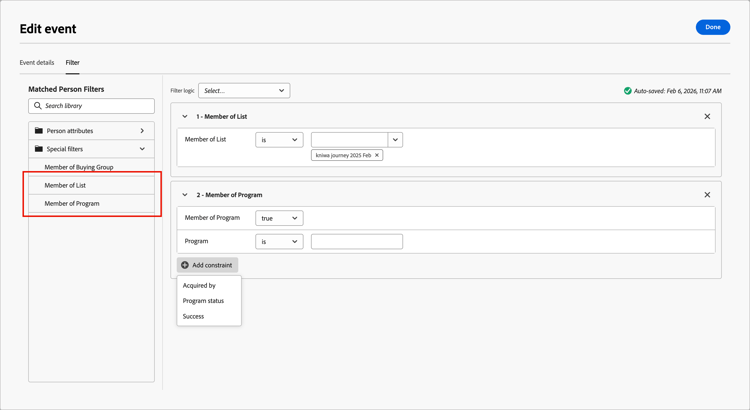
Task: Remove the Member of List filter
Action: point(707,117)
